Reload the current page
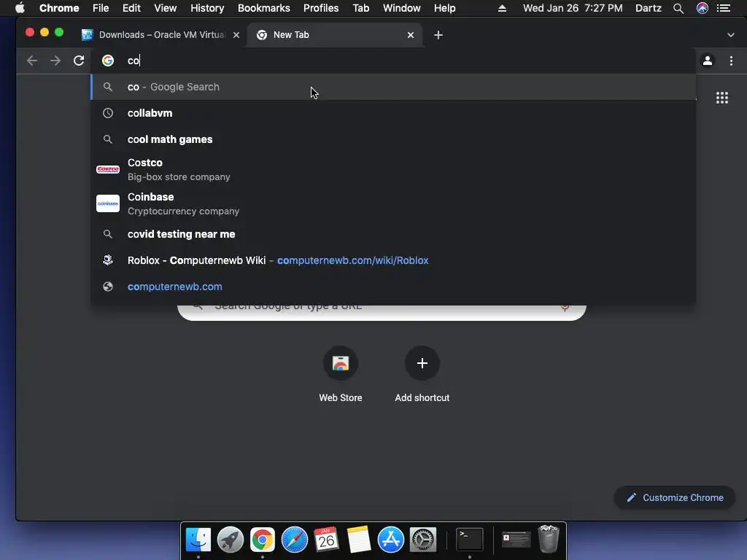Image resolution: width=747 pixels, height=560 pixels. (x=79, y=61)
